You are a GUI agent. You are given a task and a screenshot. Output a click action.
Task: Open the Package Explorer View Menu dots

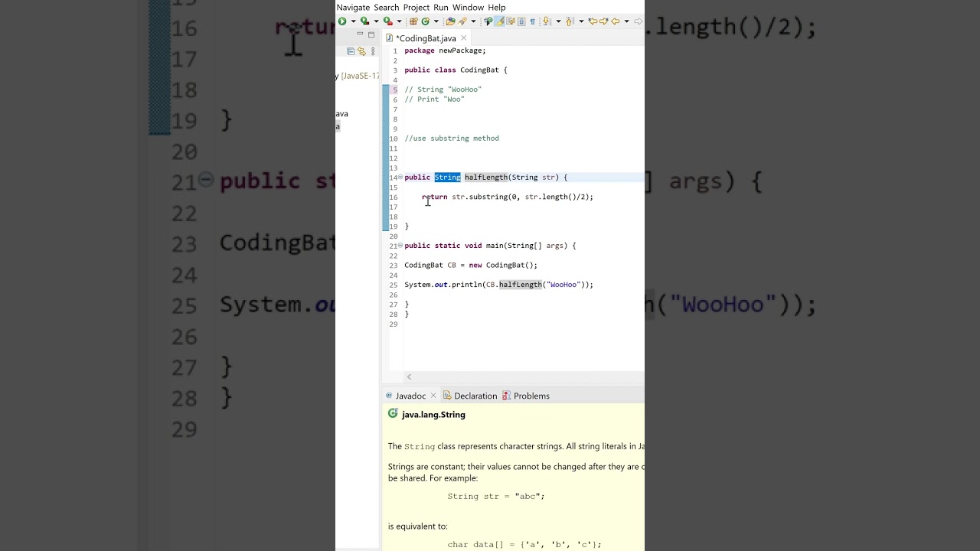click(373, 51)
